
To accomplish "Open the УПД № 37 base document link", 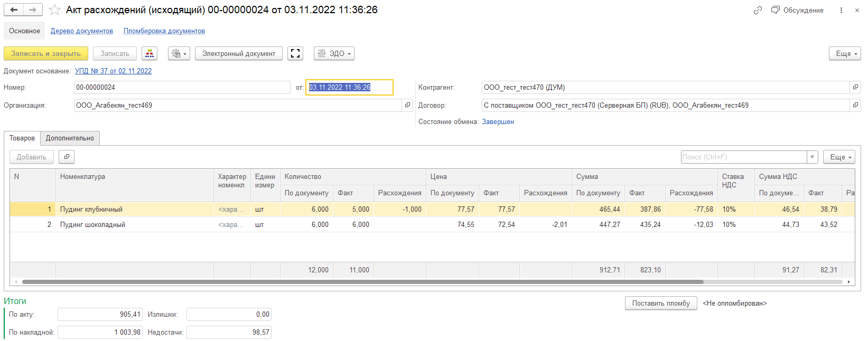I will pyautogui.click(x=113, y=71).
